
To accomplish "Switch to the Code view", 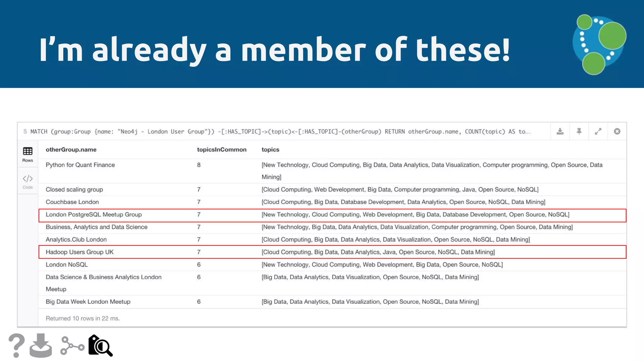I will [x=28, y=182].
